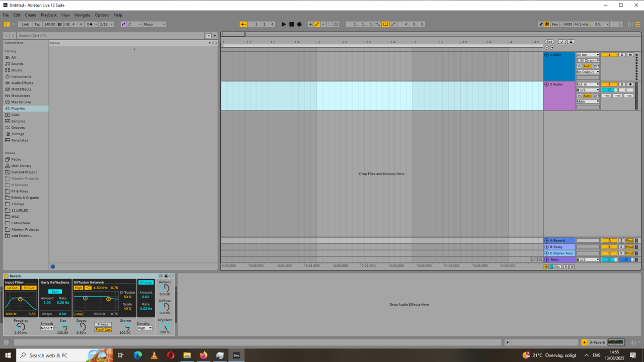Save Reverb preset disk icon
Screen dimensions: 644x362
coord(166,276)
